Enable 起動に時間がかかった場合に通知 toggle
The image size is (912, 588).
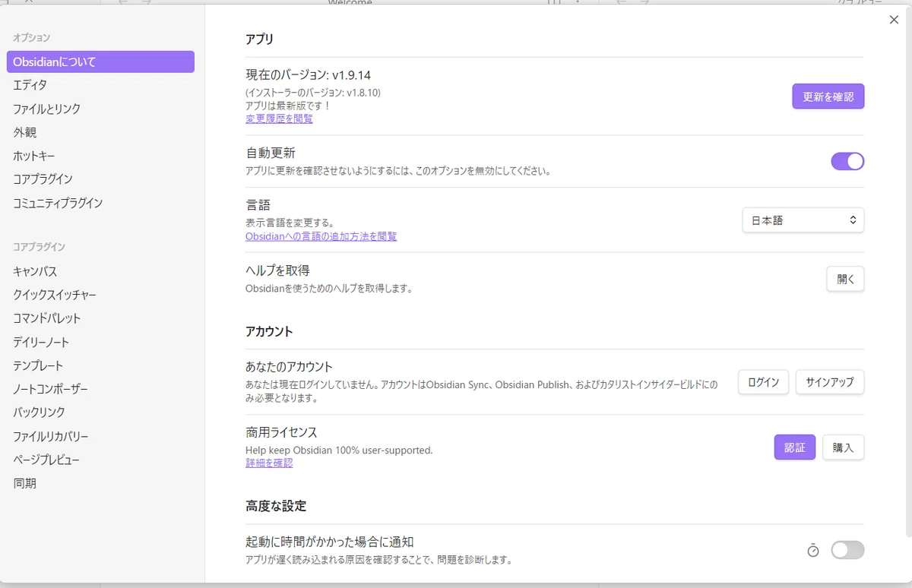[847, 550]
